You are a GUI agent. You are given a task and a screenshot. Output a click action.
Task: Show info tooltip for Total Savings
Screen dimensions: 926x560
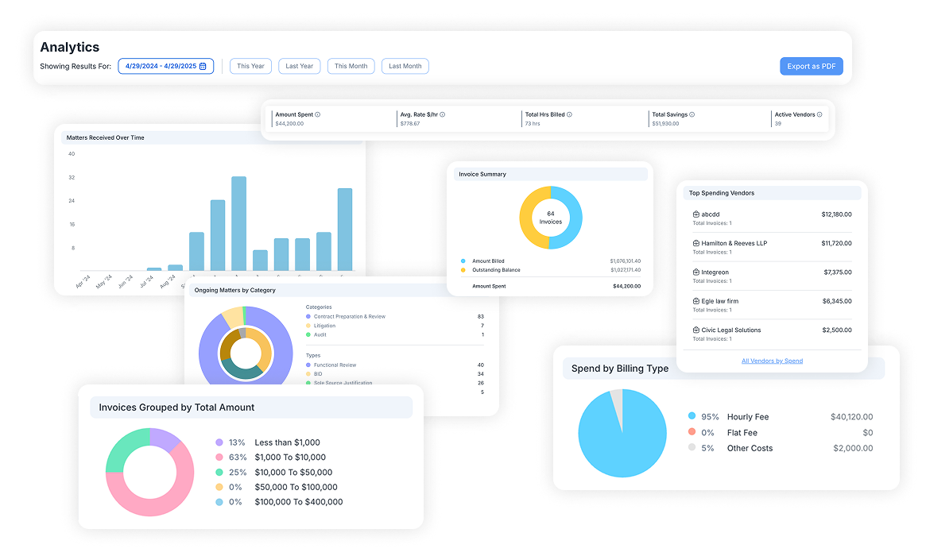click(x=692, y=114)
